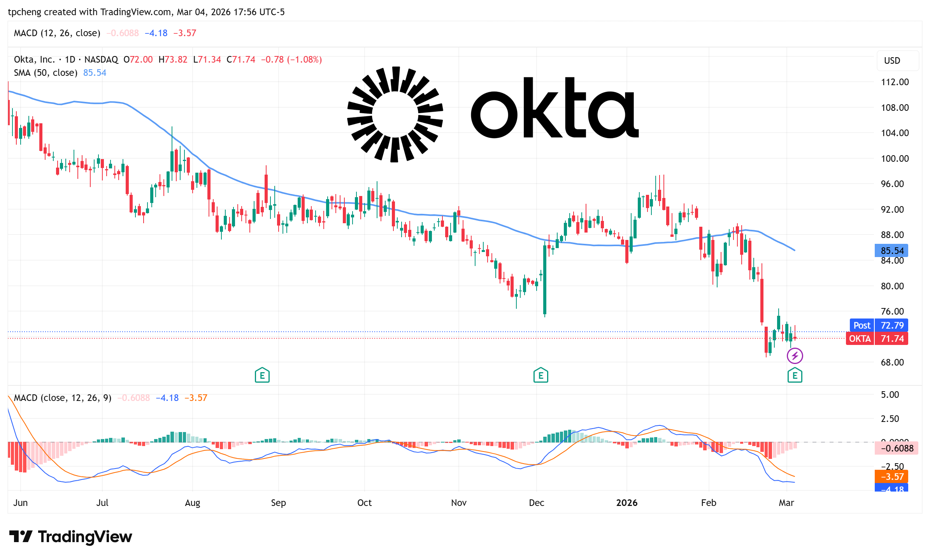Viewport: 930px width, 560px height.
Task: Click the 1D interval label in legend
Action: [x=70, y=59]
